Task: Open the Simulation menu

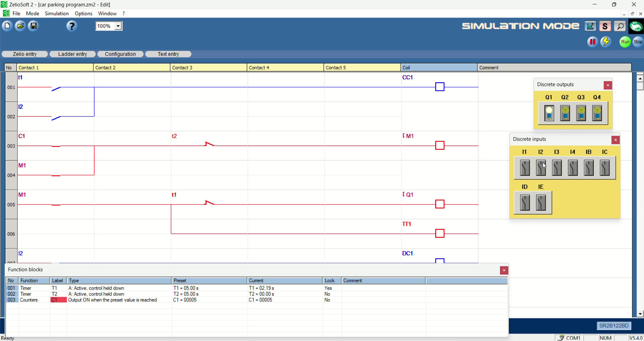Action: (57, 13)
